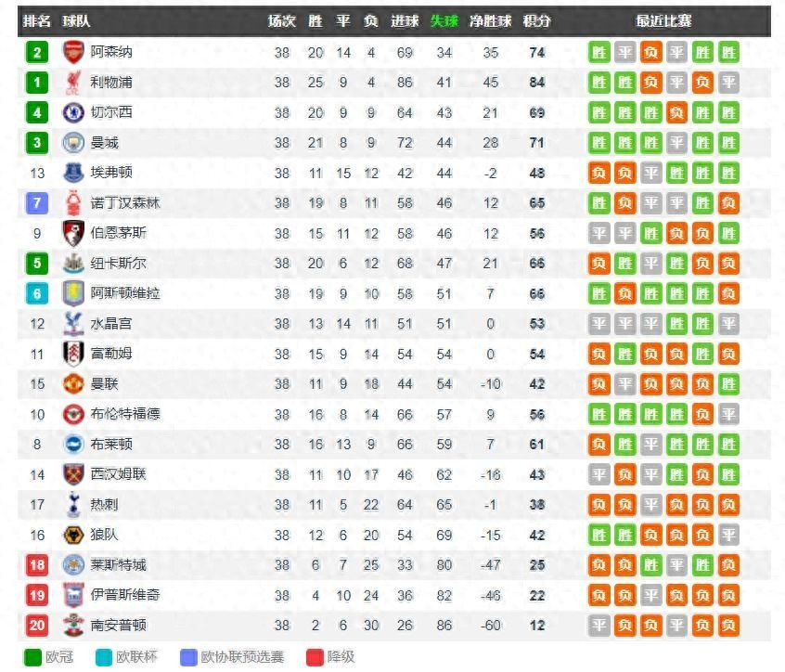Click the green 欧冠 legend swatch

(32, 657)
